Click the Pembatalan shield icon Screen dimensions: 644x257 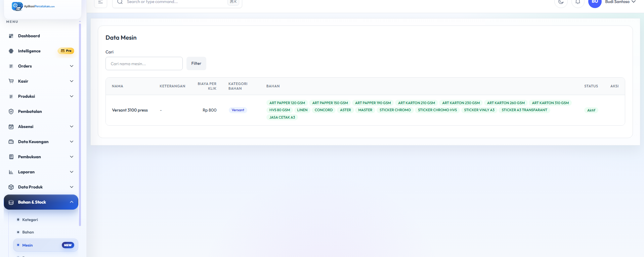[x=11, y=112]
